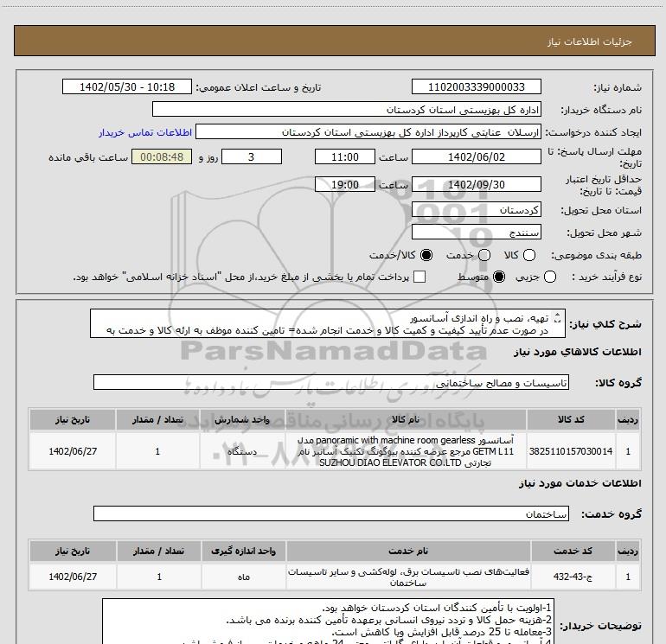Click the goods group field تاسیسات و مصالح ساختمانی
This screenshot has height=644, width=666.
tap(331, 383)
